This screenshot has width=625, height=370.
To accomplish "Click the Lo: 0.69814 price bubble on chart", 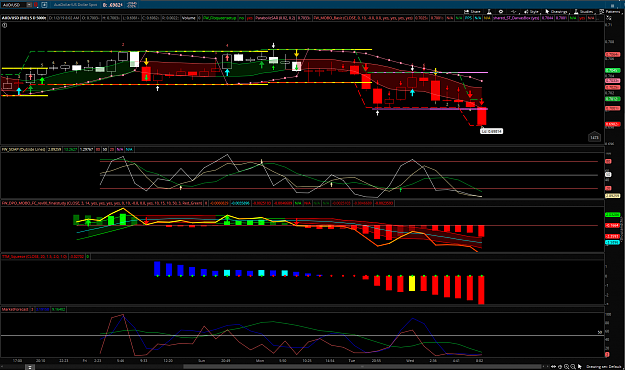I will click(491, 131).
